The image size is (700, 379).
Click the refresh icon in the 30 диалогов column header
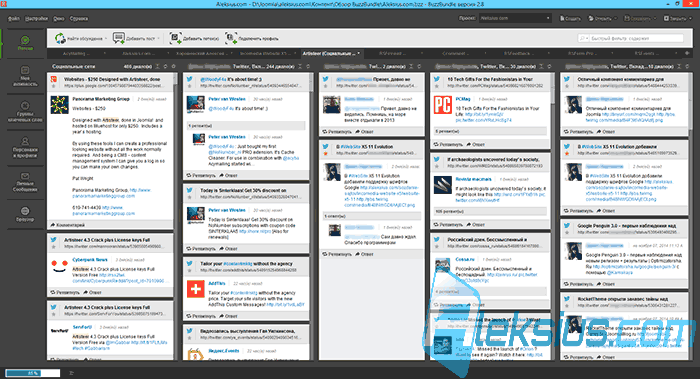point(550,67)
